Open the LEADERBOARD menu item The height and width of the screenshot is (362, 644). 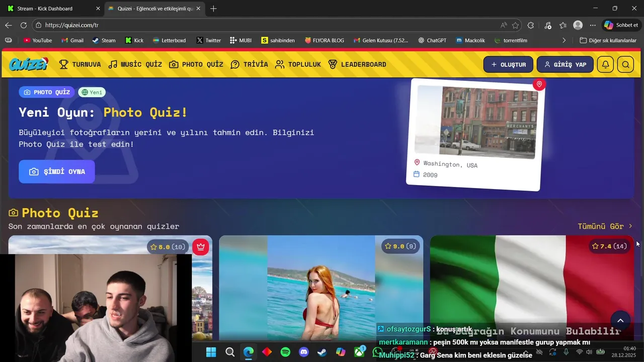point(357,64)
